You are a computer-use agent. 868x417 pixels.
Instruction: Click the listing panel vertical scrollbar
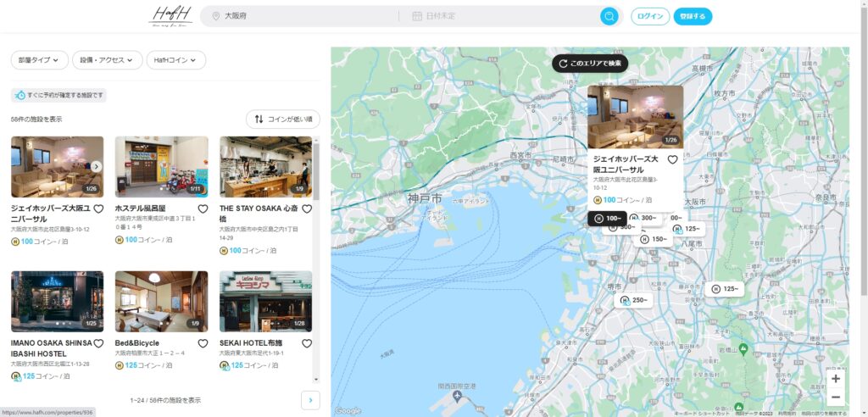tap(316, 172)
